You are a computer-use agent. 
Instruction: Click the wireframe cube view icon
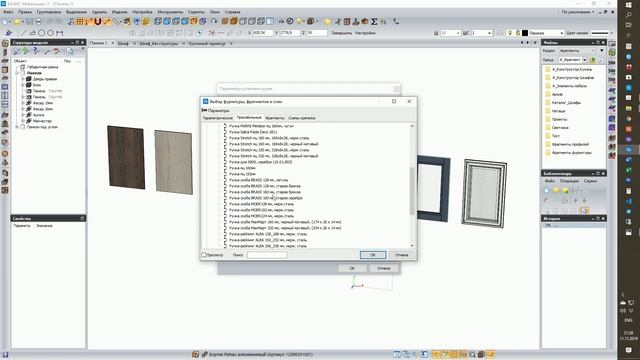click(158, 21)
